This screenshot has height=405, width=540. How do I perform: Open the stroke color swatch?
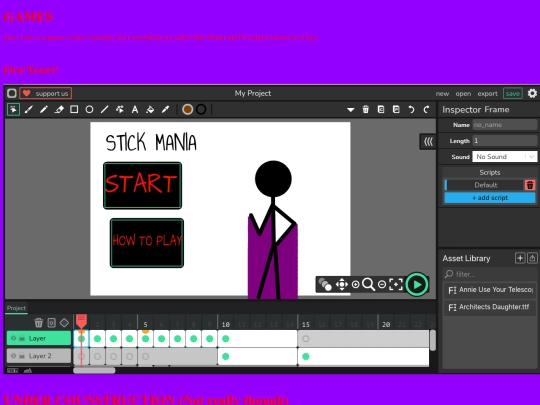click(201, 110)
